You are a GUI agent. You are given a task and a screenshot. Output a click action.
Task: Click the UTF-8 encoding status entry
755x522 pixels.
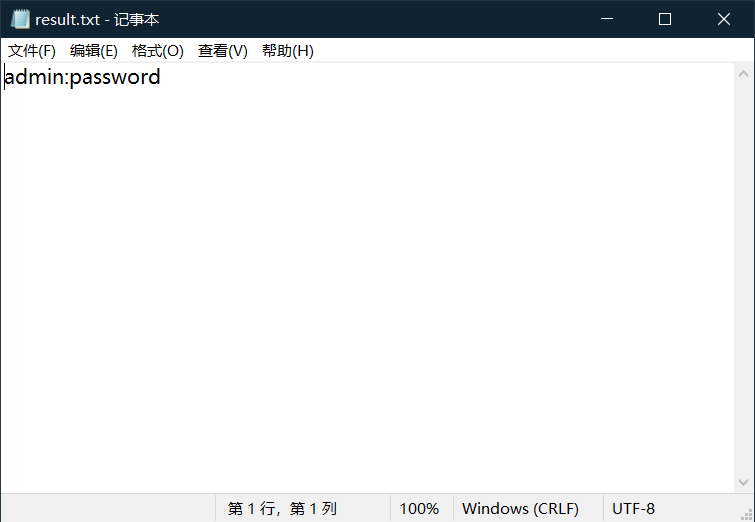tap(633, 509)
